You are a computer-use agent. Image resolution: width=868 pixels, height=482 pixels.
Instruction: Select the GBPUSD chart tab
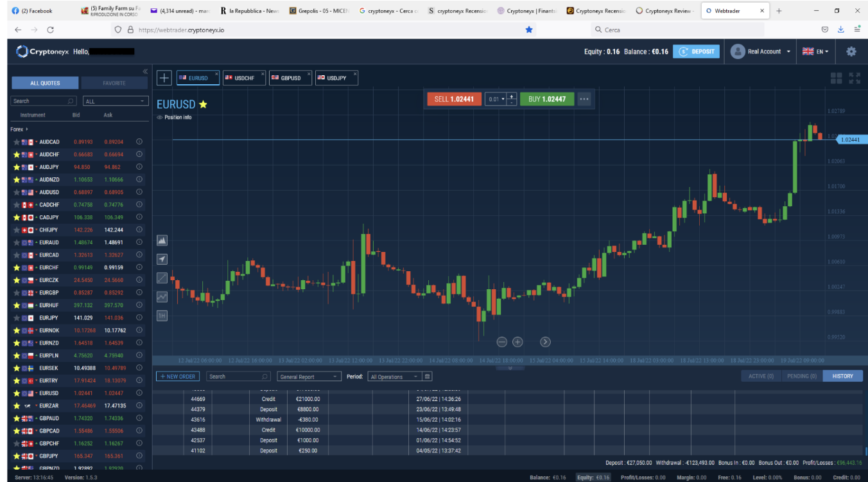point(290,78)
